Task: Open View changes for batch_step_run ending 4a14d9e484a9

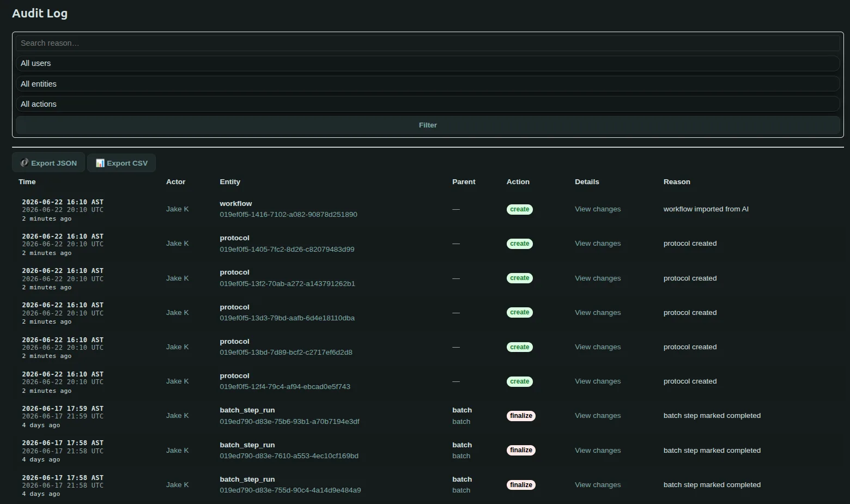Action: coord(598,485)
